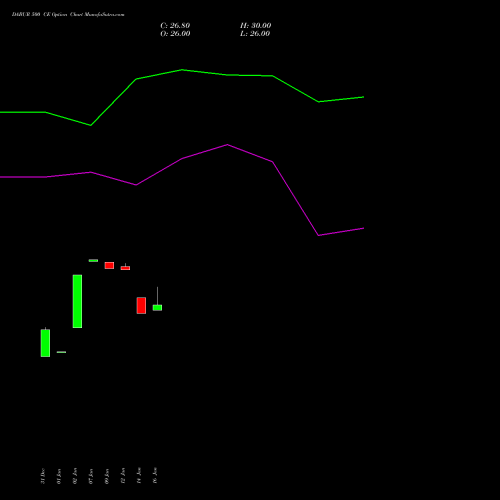
Task: Click the high value 'H: 30.00'
Action: pos(255,26)
